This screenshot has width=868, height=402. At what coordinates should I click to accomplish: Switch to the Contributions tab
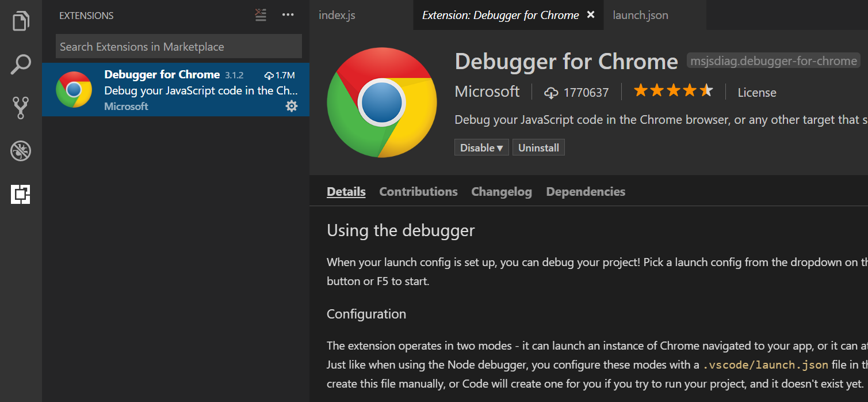coord(418,191)
